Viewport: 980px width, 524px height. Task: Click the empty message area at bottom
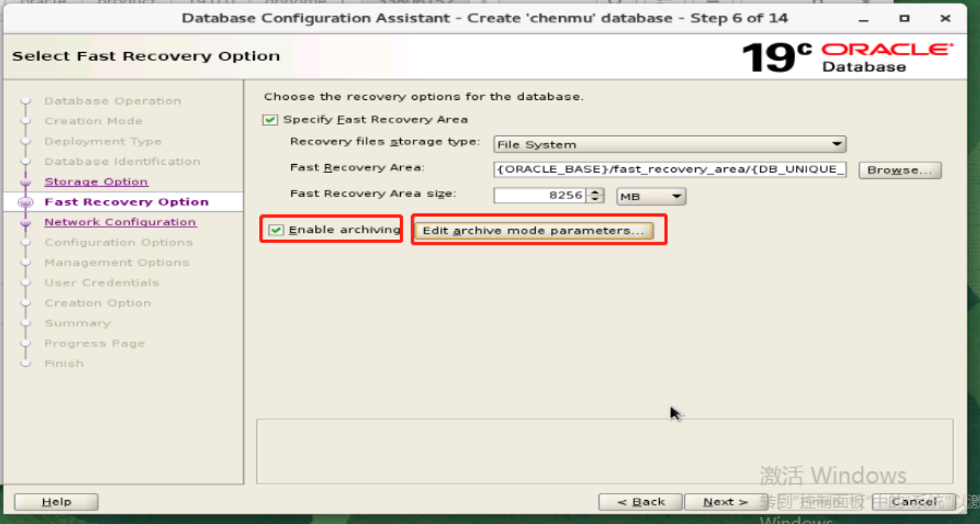[605, 450]
